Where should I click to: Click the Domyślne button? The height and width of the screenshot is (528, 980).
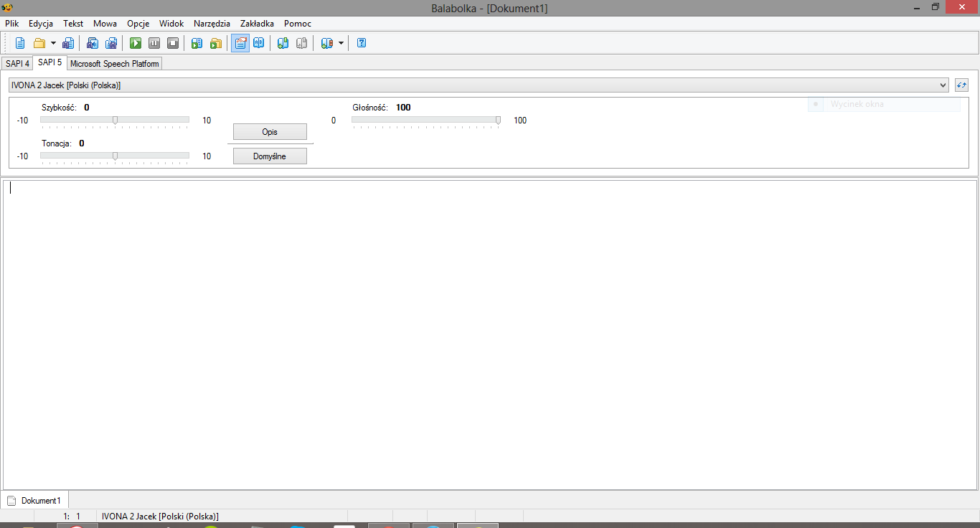pos(270,156)
